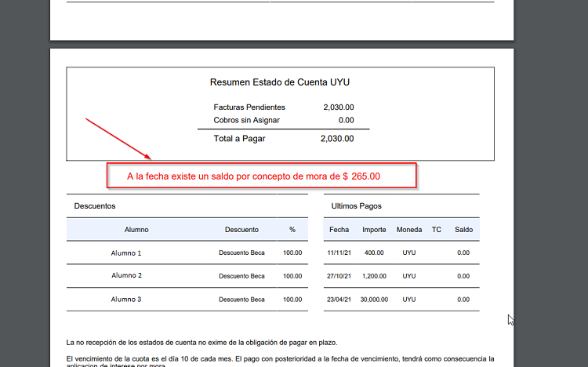Select the 'Alumno' column header
The image size is (588, 367).
(x=136, y=230)
